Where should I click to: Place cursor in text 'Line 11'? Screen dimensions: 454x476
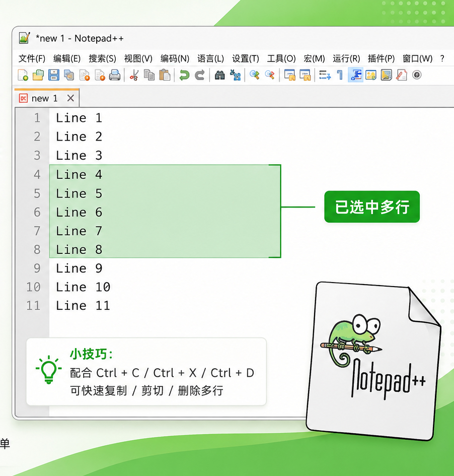tap(83, 305)
